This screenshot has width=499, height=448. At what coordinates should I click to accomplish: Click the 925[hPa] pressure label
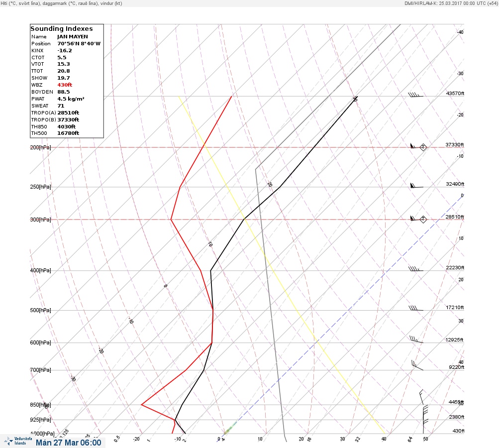click(40, 420)
